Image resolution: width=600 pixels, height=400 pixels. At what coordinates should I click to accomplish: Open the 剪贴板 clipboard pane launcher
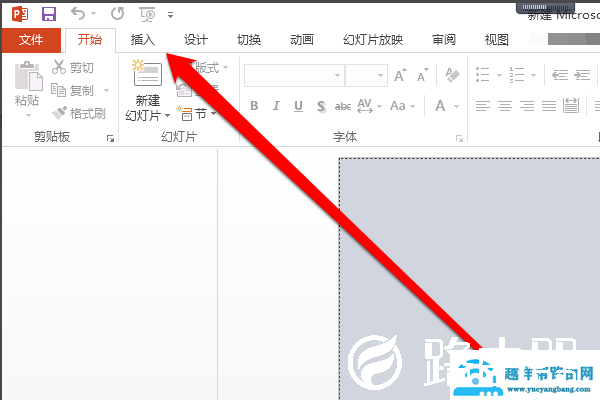click(111, 139)
